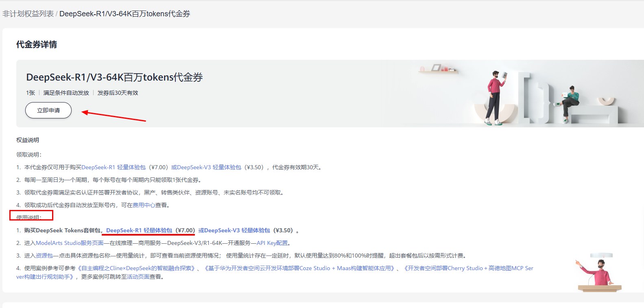Open bold 或DeepSeek-V3 轻量体验包 link in 使用说明
644x308 pixels.
234,230
